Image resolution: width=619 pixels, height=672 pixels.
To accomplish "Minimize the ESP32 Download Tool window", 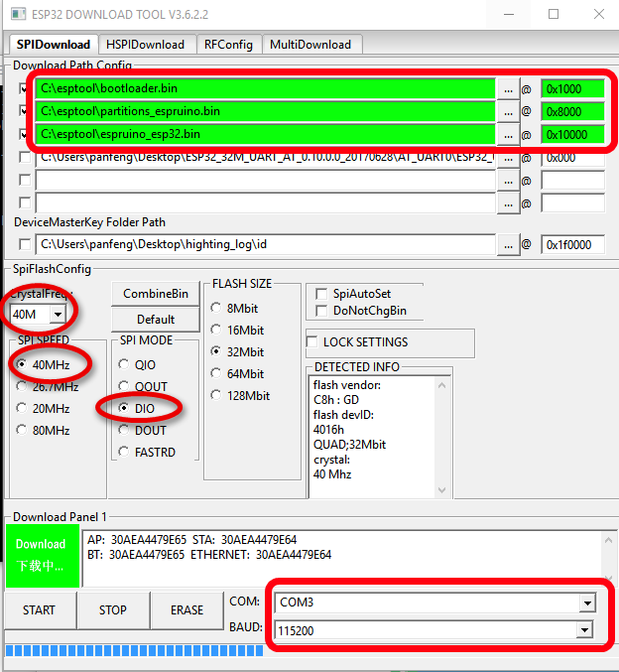I will [x=509, y=14].
